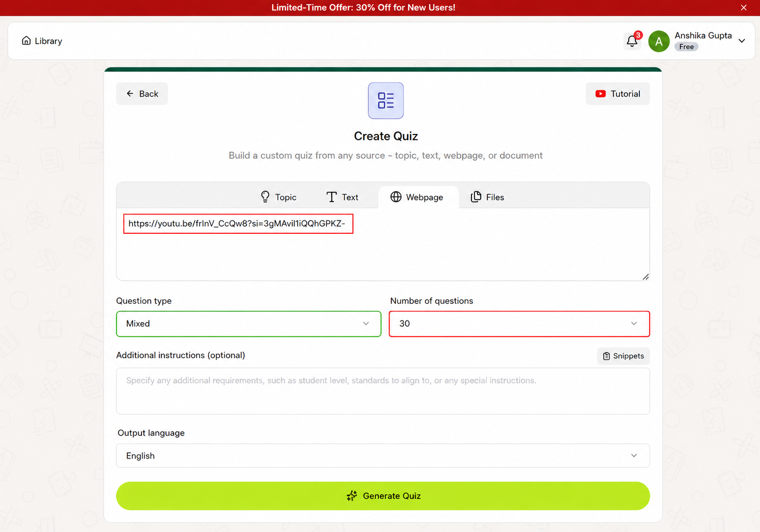Select the Files tab
The width and height of the screenshot is (760, 532).
click(487, 197)
